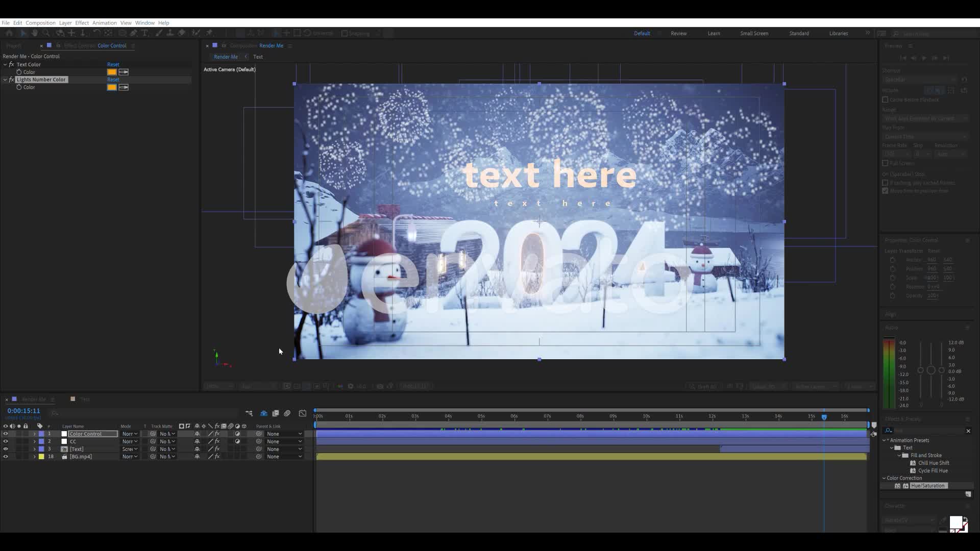Enable Frame Blending in the timeline header
This screenshot has height=551, width=980.
point(276,413)
